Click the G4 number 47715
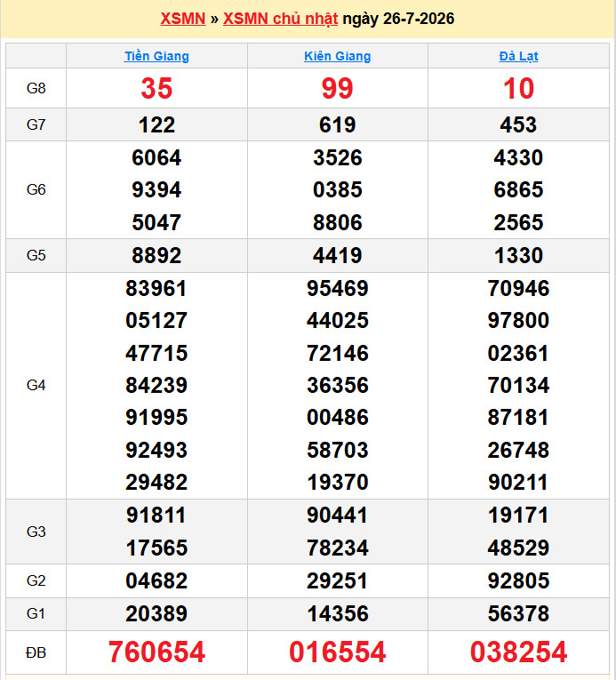The image size is (616, 680). [156, 353]
